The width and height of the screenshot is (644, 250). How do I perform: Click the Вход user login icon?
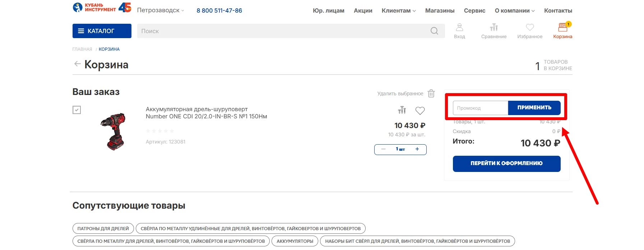tap(459, 28)
